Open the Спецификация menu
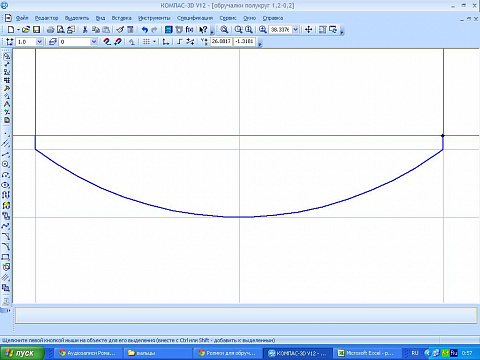The image size is (480, 360). point(195,18)
